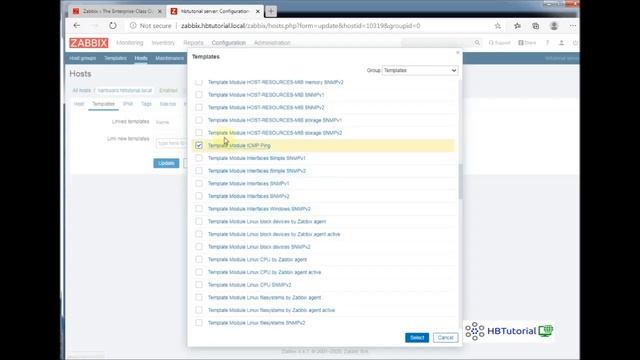Click the Select button in Templates dialog

(x=417, y=338)
